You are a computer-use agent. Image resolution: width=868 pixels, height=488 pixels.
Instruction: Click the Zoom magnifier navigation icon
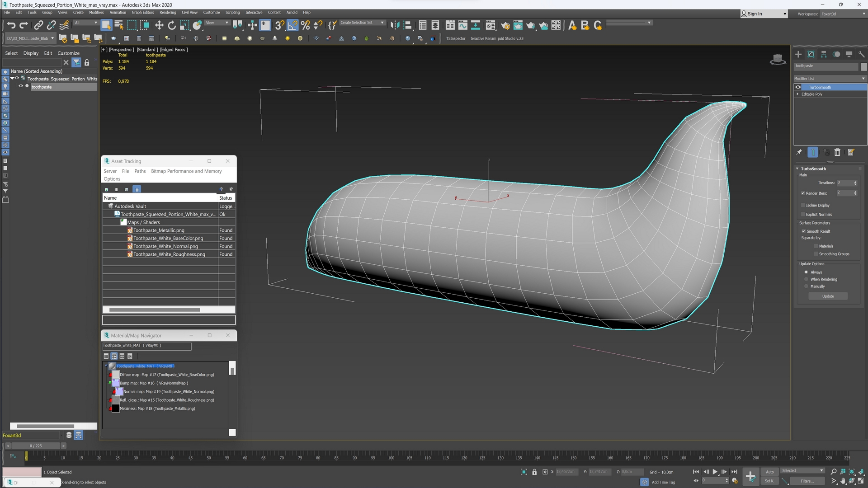coord(834,472)
